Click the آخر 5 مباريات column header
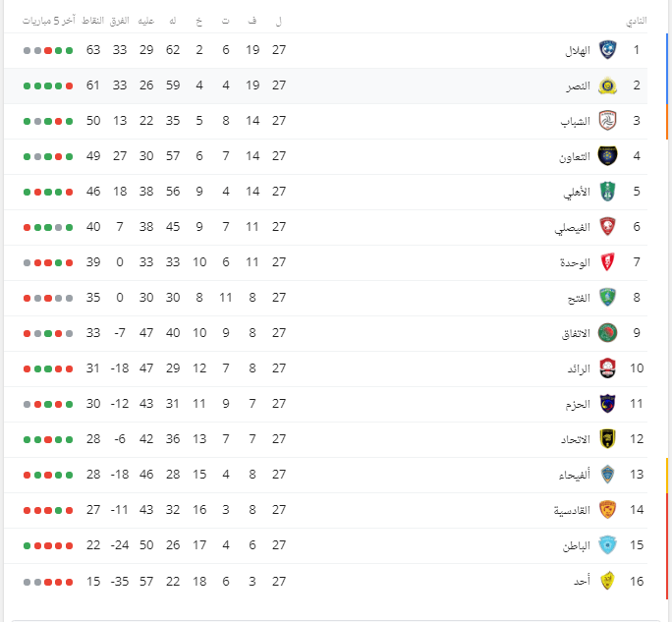Viewport: 672px width, 622px height. click(49, 21)
